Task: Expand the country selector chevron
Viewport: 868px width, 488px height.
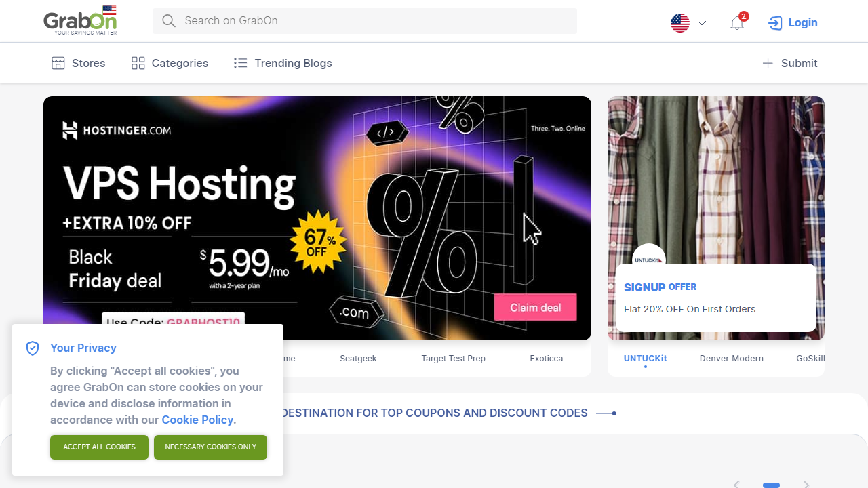Action: (x=702, y=23)
